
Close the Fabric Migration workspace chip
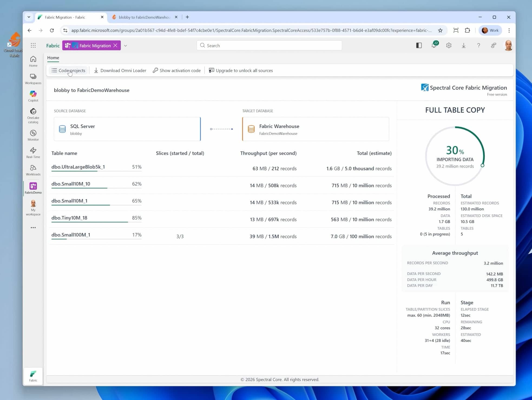click(115, 45)
